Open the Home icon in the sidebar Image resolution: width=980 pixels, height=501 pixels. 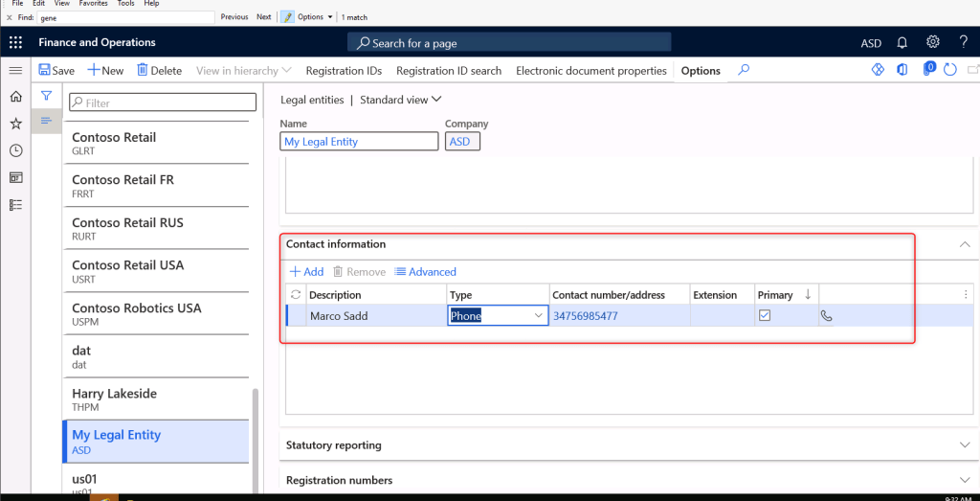click(x=15, y=97)
